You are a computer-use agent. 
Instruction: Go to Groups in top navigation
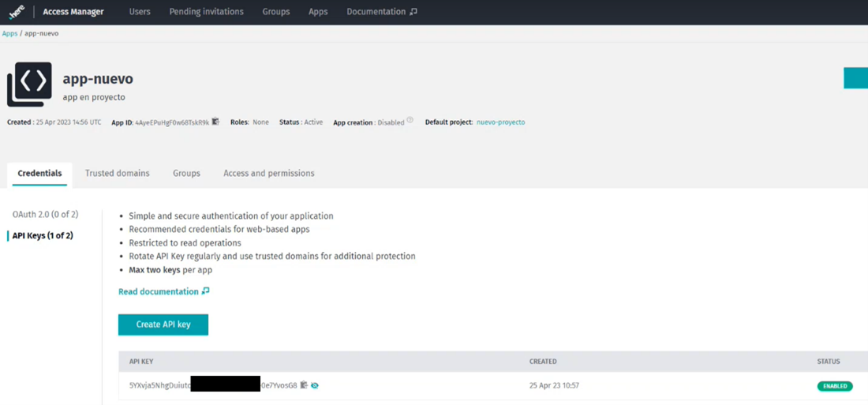pos(276,12)
